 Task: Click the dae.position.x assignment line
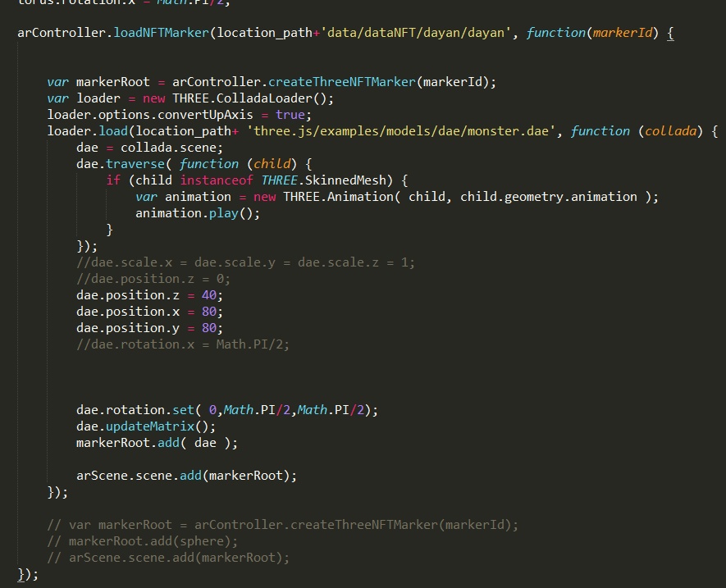(x=149, y=312)
